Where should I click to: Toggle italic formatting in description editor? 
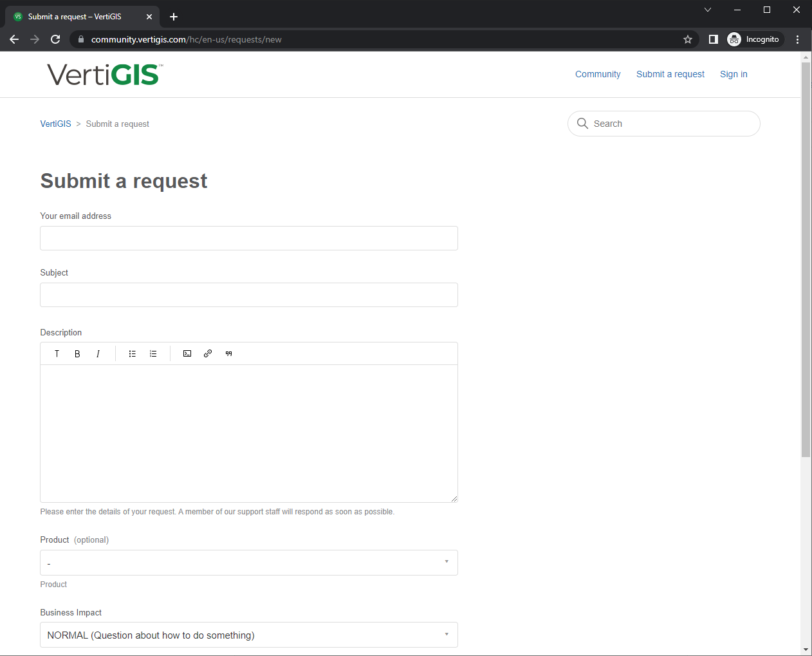pyautogui.click(x=98, y=353)
